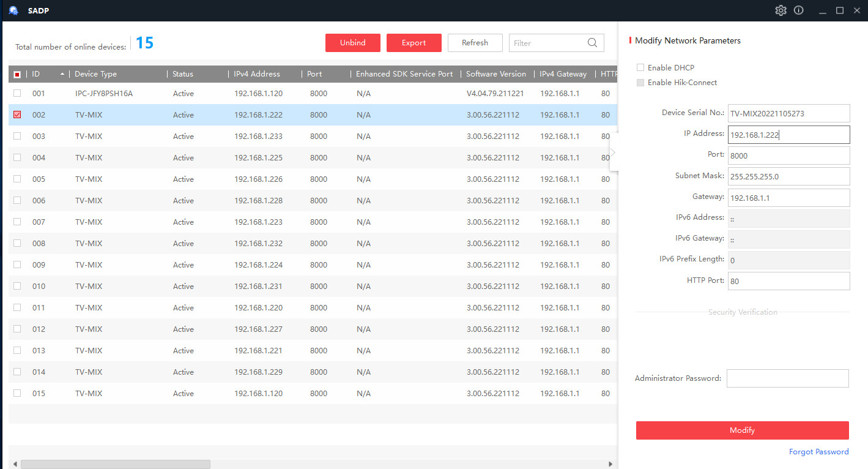
Task: Toggle the select-all checkbox in table header
Action: 17,74
